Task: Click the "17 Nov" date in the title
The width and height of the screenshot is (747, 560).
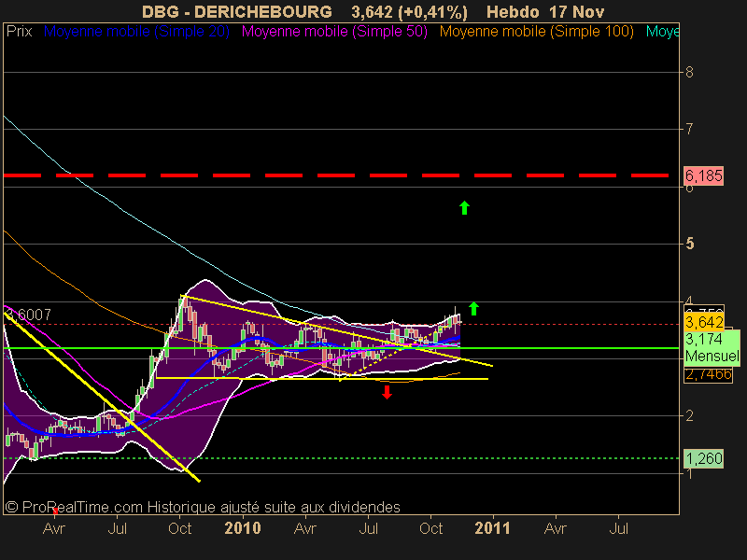Action: [576, 12]
